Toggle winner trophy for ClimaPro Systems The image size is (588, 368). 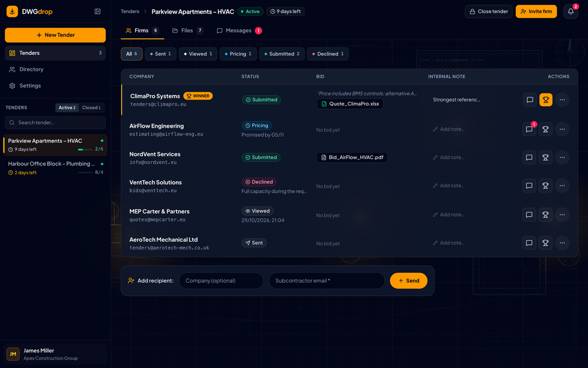(546, 100)
